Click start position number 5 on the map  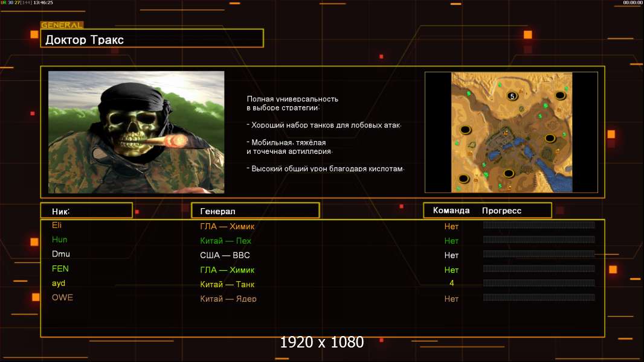512,96
